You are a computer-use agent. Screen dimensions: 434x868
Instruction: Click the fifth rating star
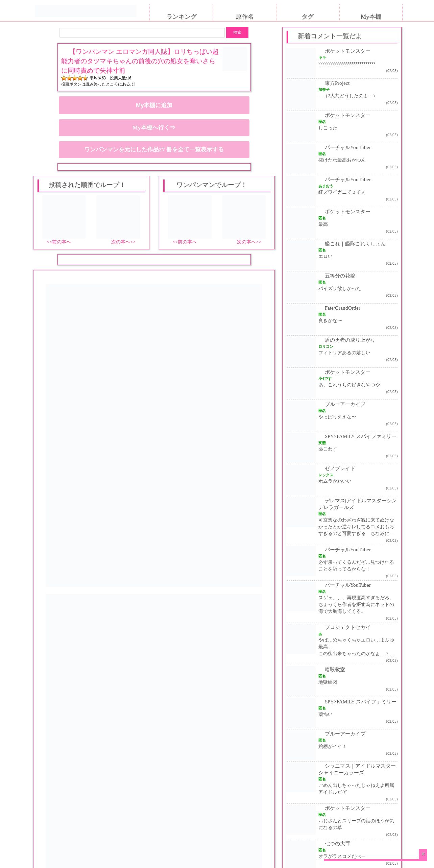pyautogui.click(x=86, y=78)
